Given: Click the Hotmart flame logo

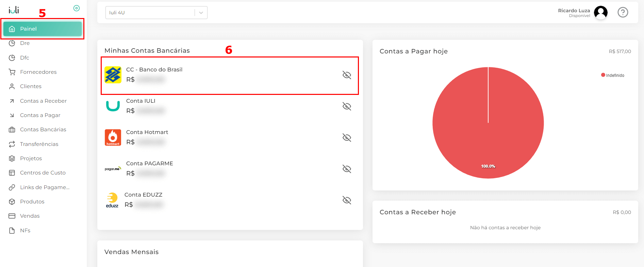Looking at the screenshot, I should tap(113, 137).
